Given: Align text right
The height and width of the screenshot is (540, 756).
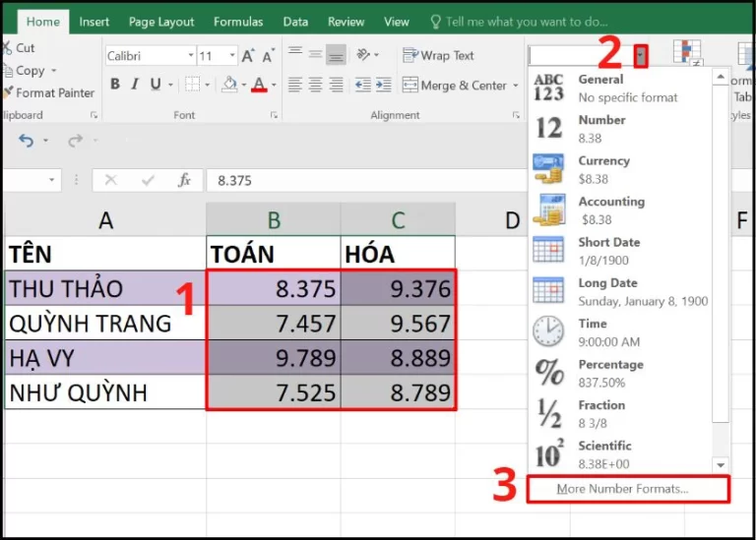Looking at the screenshot, I should coord(336,85).
